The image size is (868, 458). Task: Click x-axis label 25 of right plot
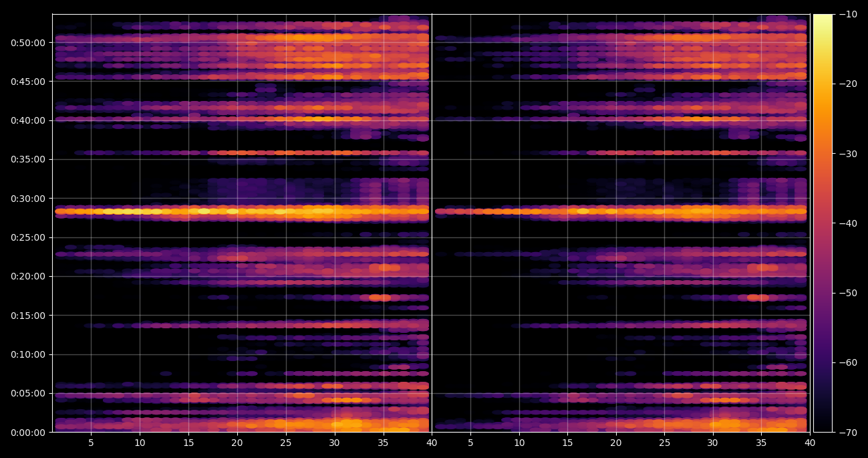pos(664,443)
